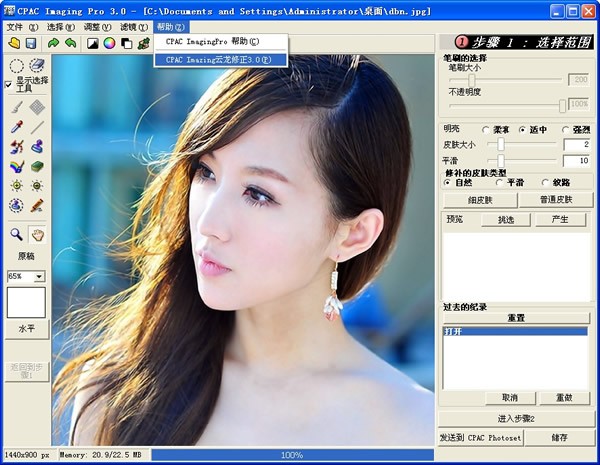Click the floppy disk save icon
Viewport: 600px width, 465px height.
[31, 43]
